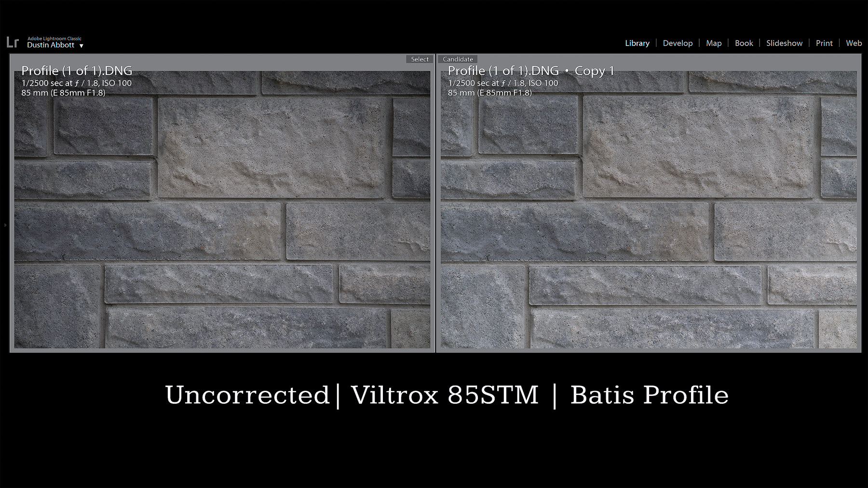Switch to the Library module
The image size is (868, 488).
coord(637,43)
